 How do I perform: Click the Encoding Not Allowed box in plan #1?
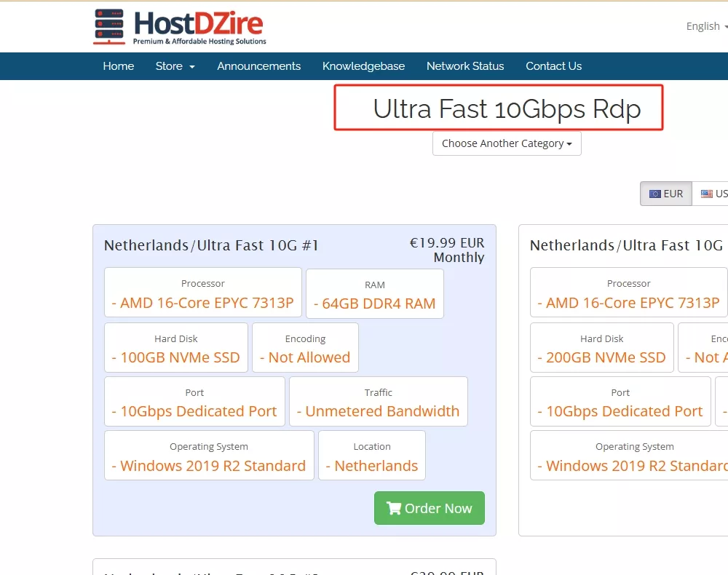point(305,348)
